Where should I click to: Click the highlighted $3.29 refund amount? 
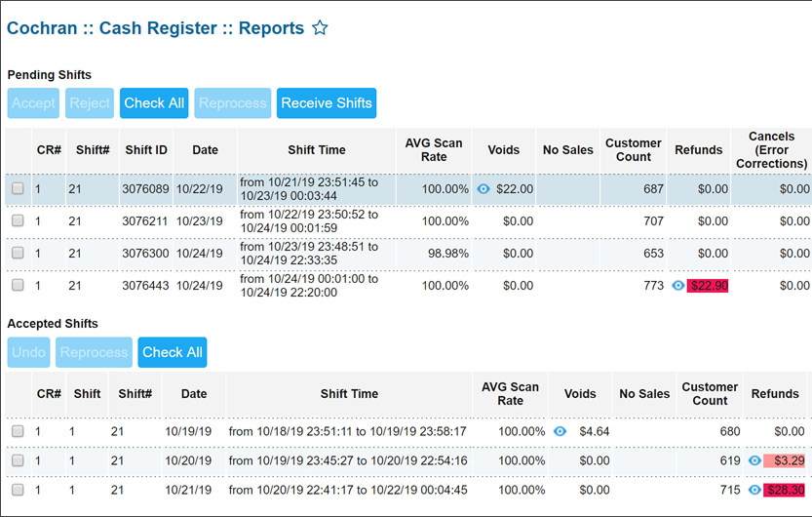(x=784, y=460)
